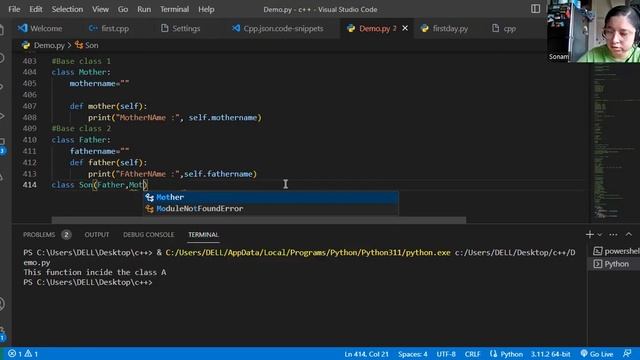Screen dimensions: 640x360
Task: Click the horizontal editor scrollbar
Action: [x=259, y=220]
